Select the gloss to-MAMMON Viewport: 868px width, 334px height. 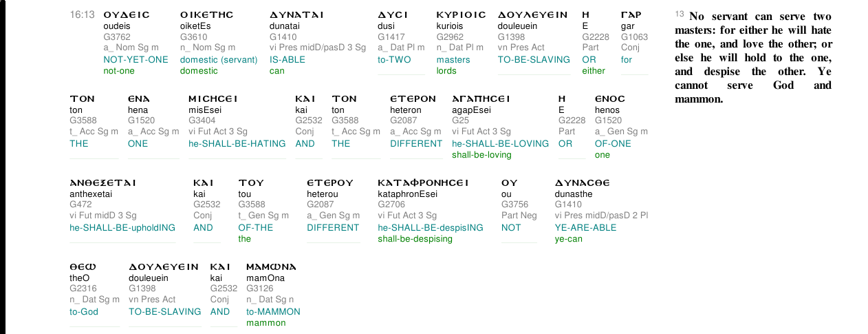tap(273, 311)
